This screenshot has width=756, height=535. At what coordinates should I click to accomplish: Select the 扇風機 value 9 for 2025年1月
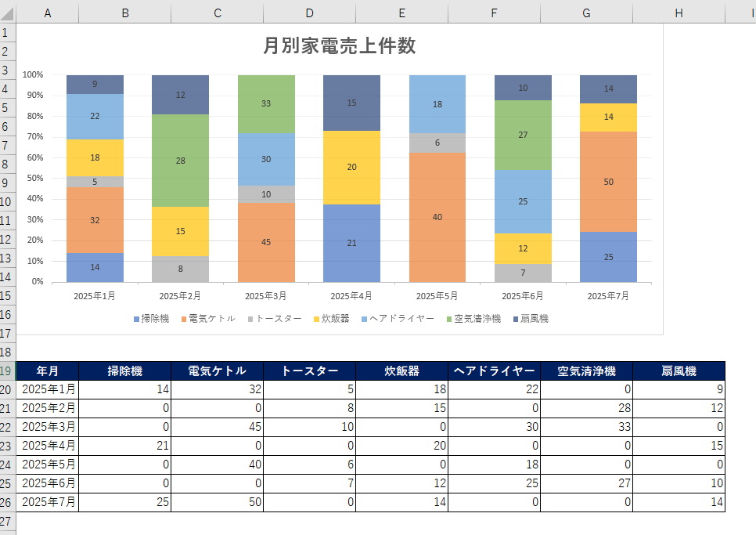[x=679, y=390]
